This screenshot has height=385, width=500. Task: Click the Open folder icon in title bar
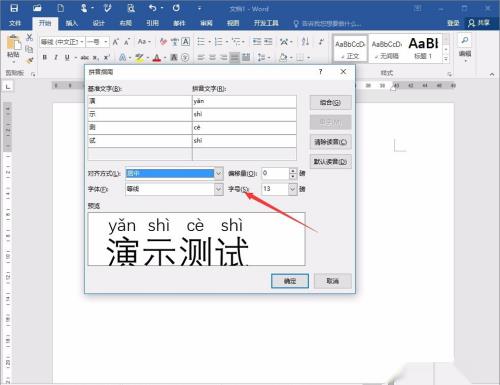click(37, 8)
